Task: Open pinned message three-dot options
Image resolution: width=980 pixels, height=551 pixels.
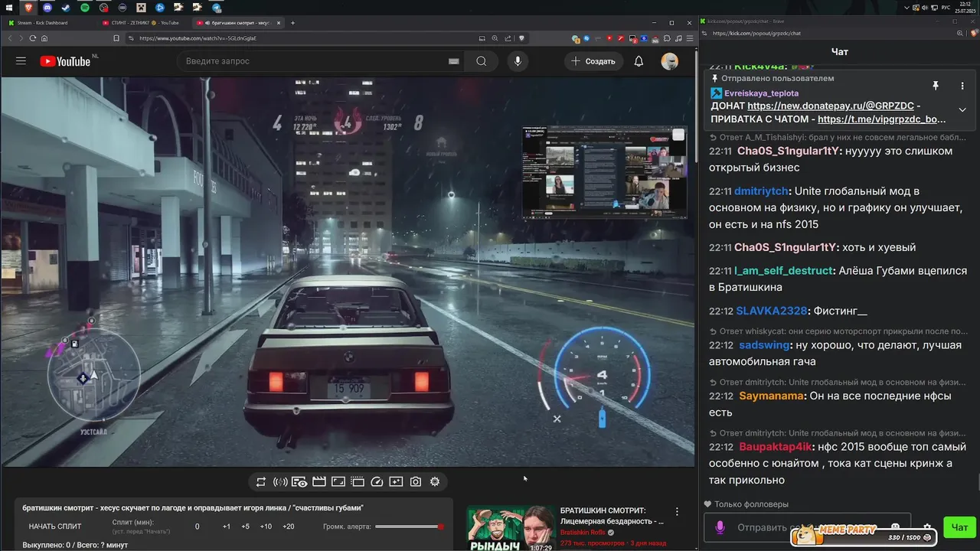Action: [x=962, y=86]
